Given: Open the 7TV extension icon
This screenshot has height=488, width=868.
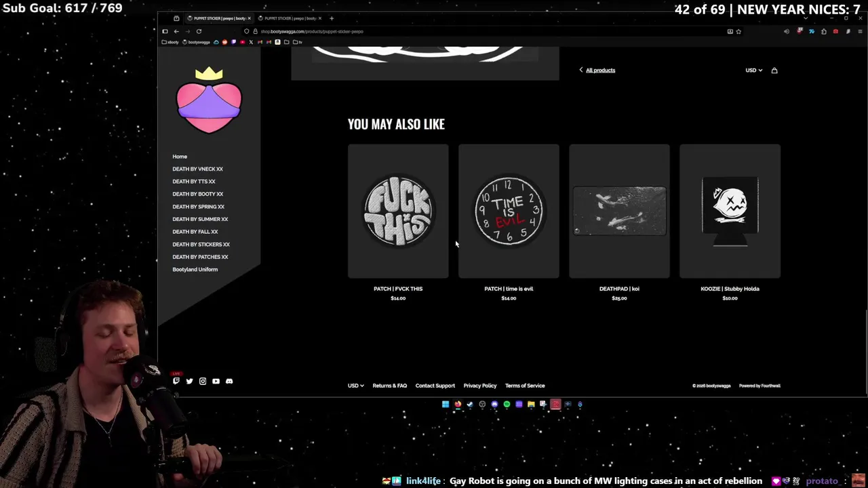Looking at the screenshot, I should (x=812, y=31).
